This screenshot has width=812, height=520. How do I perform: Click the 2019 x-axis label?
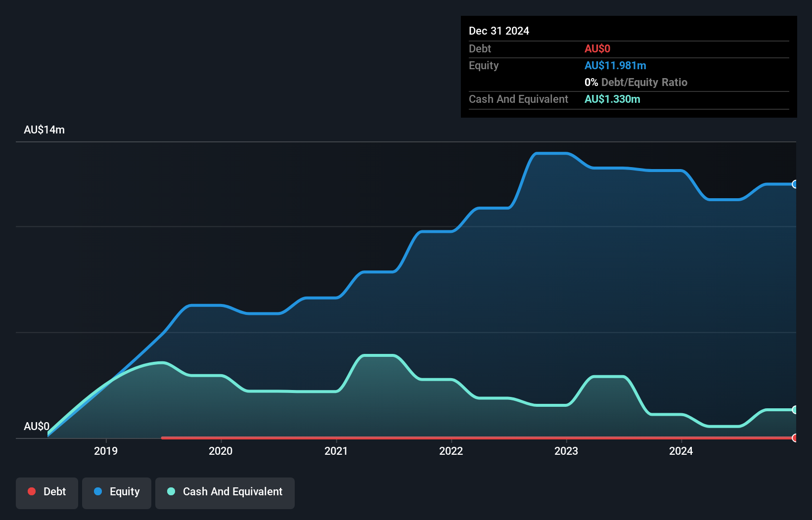tap(106, 451)
